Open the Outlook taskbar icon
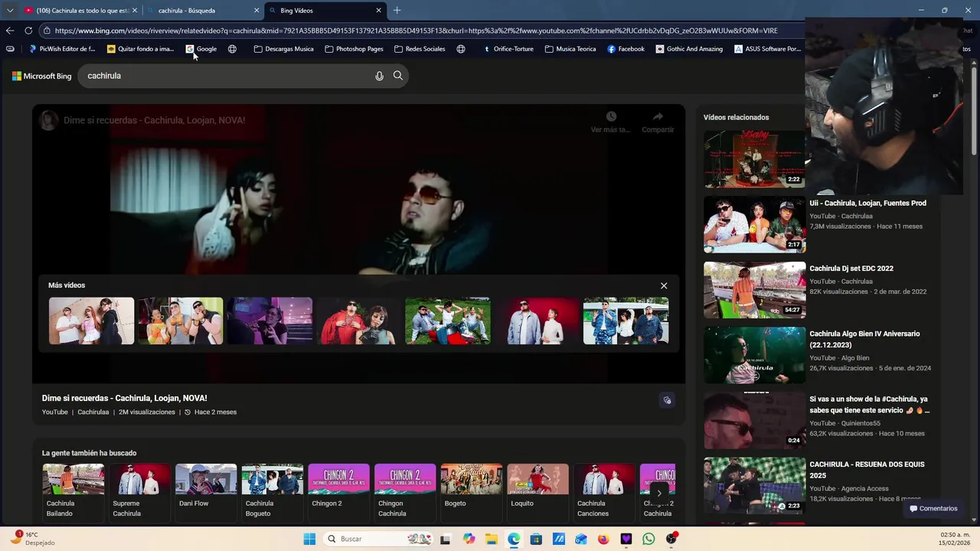Viewport: 980px width, 551px height. click(x=581, y=539)
